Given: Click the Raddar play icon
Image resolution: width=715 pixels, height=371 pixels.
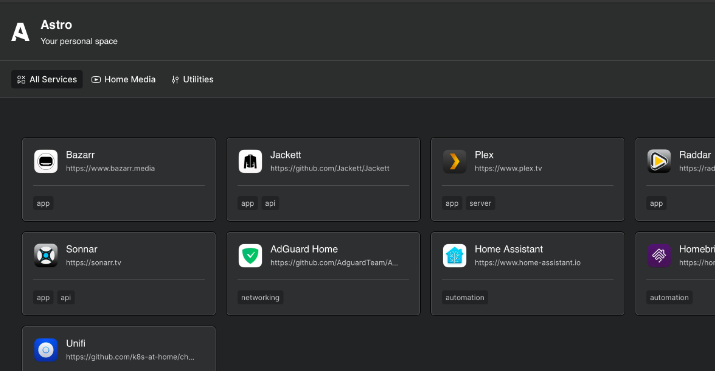Looking at the screenshot, I should pos(659,161).
